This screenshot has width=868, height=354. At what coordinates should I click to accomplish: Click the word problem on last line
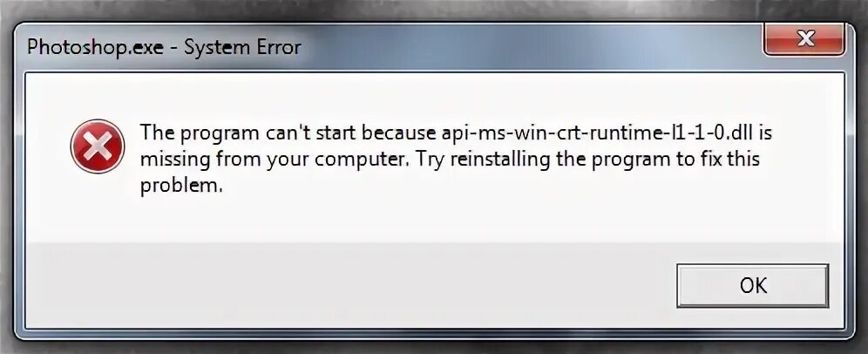(181, 187)
